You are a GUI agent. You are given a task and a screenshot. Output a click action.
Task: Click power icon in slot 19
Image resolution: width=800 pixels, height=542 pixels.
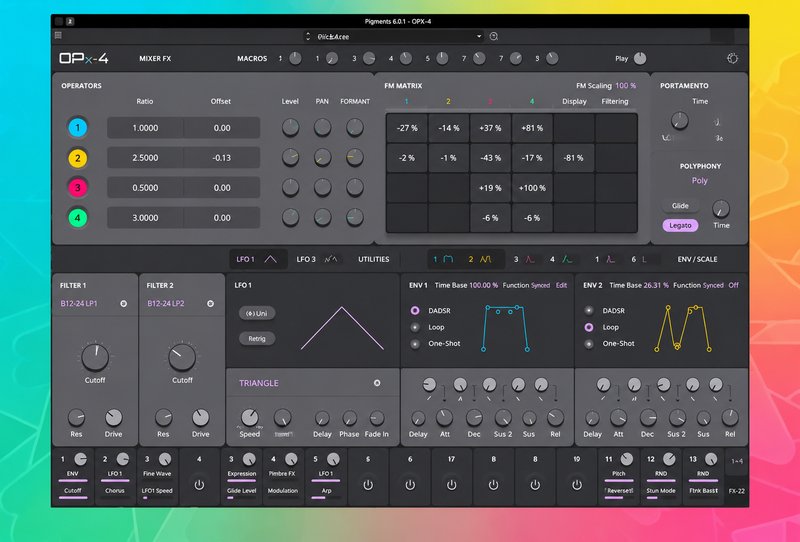577,485
